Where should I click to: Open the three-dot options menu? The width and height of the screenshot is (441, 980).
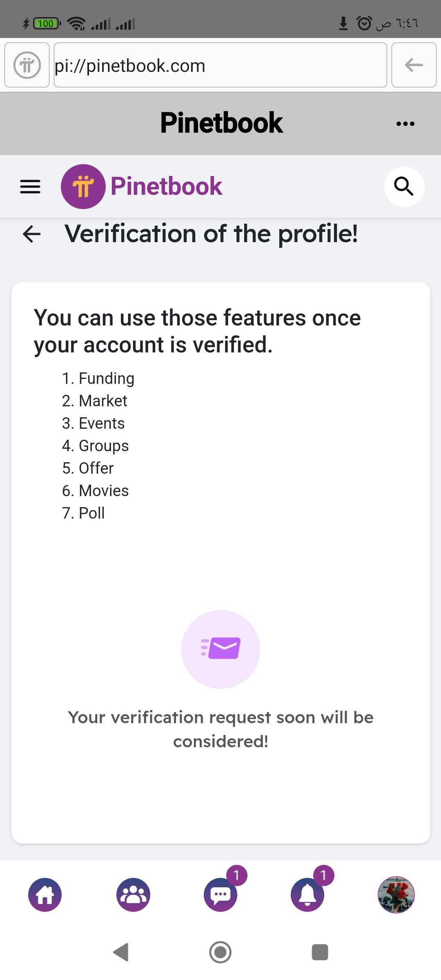pos(405,124)
